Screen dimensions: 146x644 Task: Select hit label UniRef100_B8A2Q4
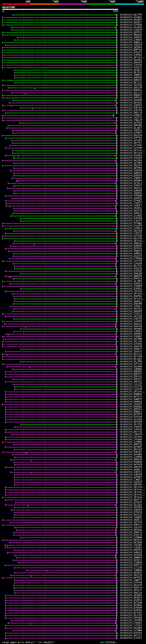click(x=131, y=35)
